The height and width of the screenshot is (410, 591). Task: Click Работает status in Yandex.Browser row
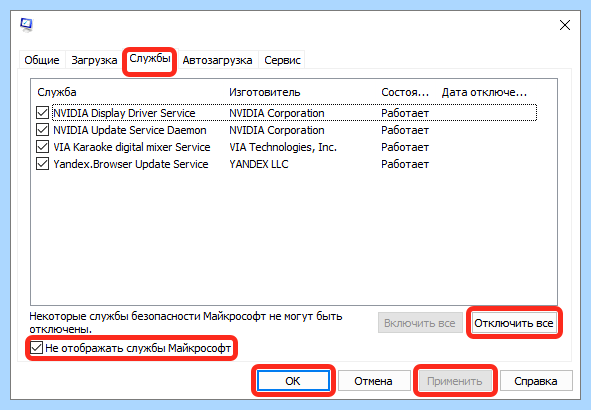coord(405,164)
